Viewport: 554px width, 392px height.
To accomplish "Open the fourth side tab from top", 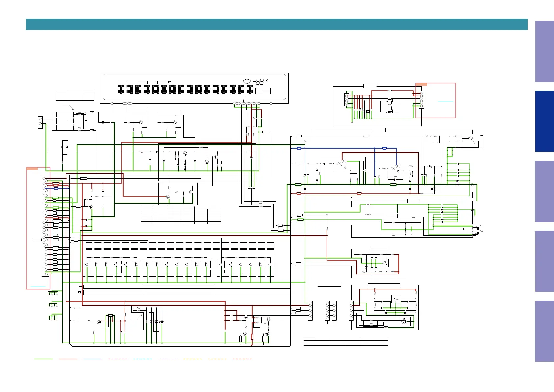I will pos(544,261).
